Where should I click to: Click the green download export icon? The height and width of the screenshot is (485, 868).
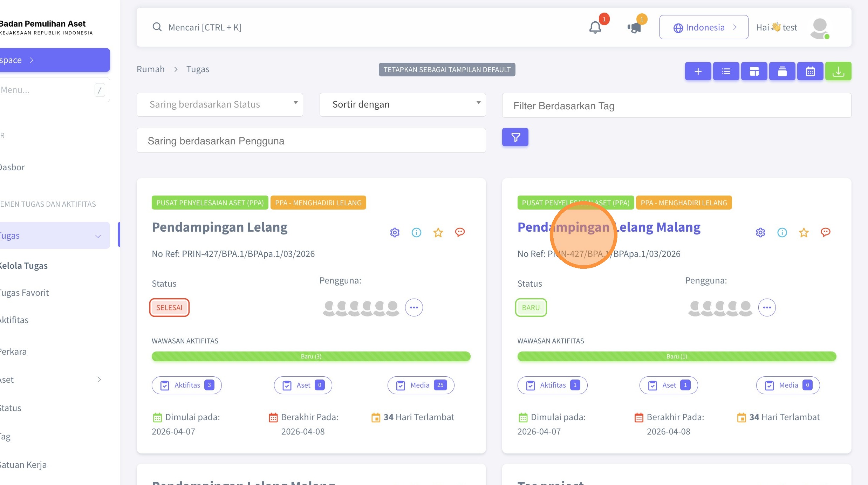[838, 71]
